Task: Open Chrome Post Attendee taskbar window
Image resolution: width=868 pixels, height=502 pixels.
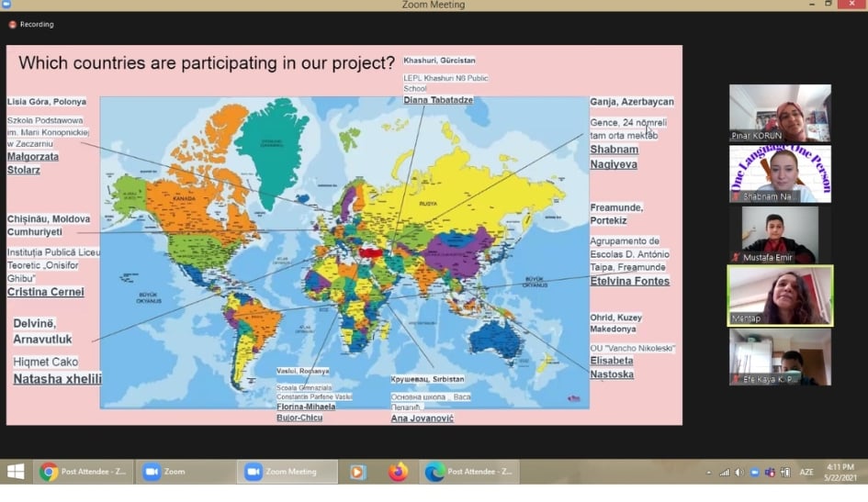Action: pyautogui.click(x=84, y=472)
